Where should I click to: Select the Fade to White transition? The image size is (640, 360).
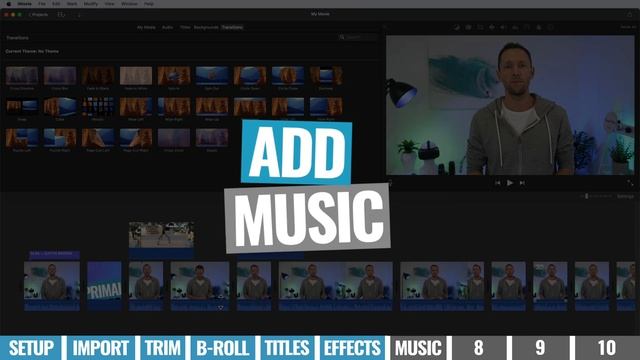[136, 76]
